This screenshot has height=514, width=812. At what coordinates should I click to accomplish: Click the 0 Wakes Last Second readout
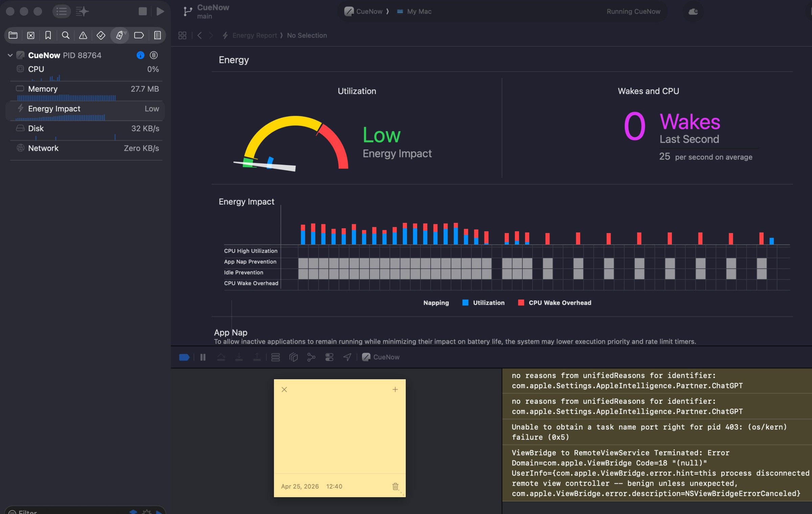(x=672, y=127)
